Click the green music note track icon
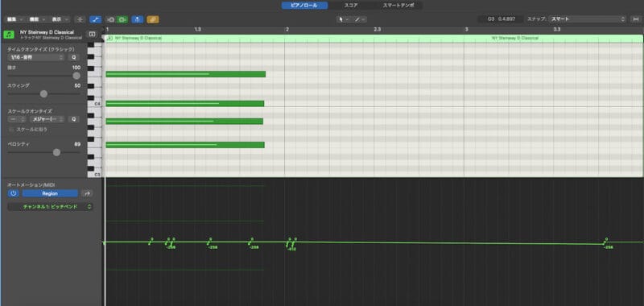This screenshot has width=644, height=306. [x=9, y=35]
